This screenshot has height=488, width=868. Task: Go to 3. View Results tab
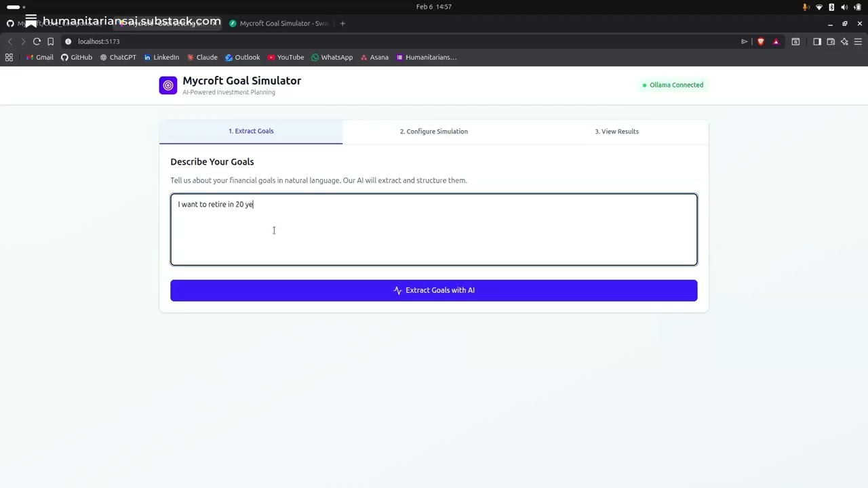point(617,131)
